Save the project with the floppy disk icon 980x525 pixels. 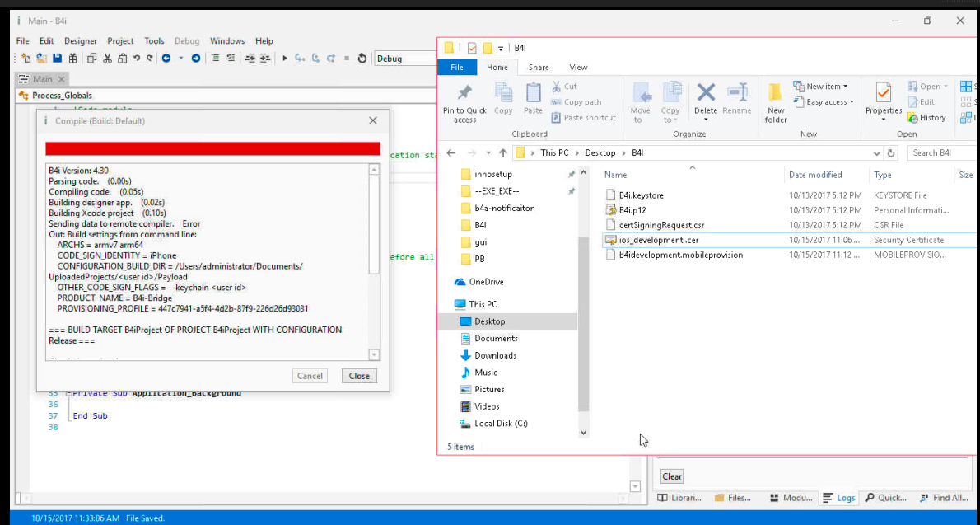[x=57, y=59]
